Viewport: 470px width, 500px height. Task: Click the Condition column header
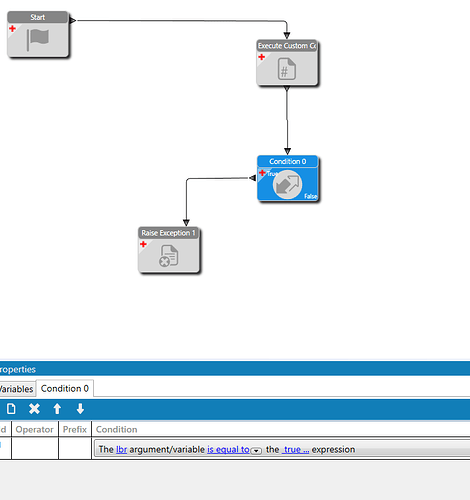tap(116, 429)
